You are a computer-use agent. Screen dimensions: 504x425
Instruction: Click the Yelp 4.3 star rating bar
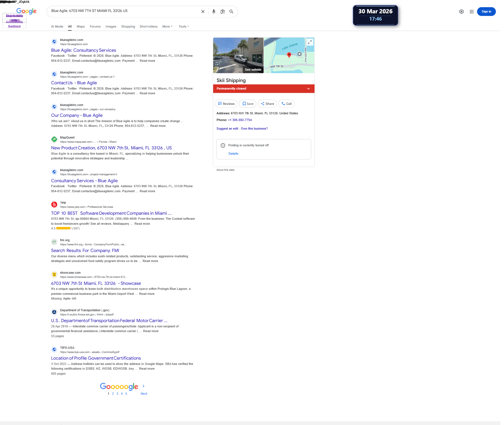pyautogui.click(x=64, y=228)
